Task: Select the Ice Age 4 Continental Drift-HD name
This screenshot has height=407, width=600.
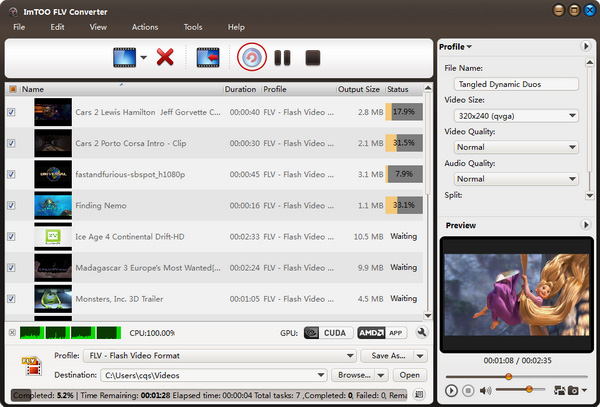Action: click(130, 237)
